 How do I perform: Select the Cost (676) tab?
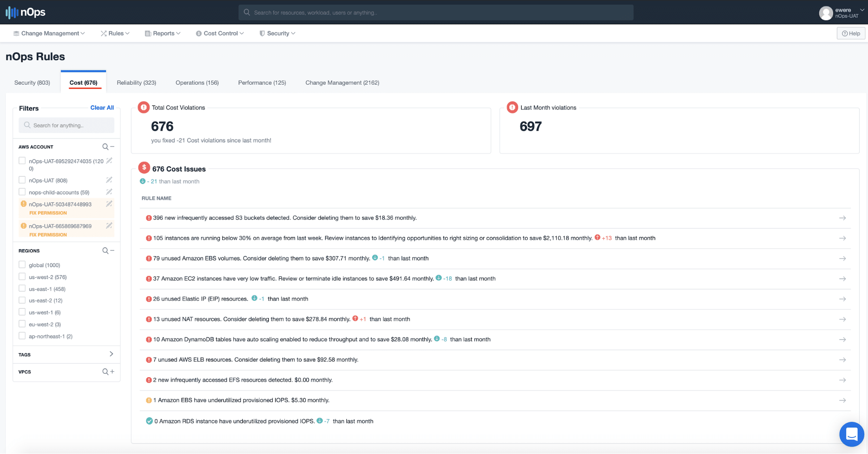[x=83, y=82]
